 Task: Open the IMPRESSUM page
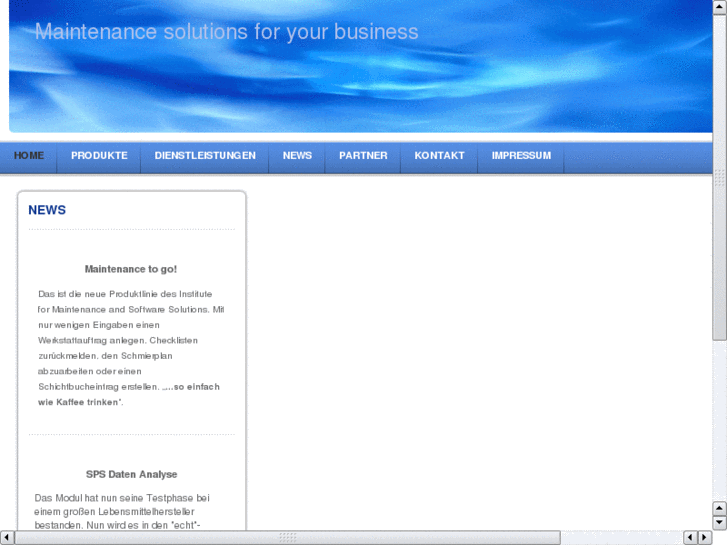[x=521, y=156]
